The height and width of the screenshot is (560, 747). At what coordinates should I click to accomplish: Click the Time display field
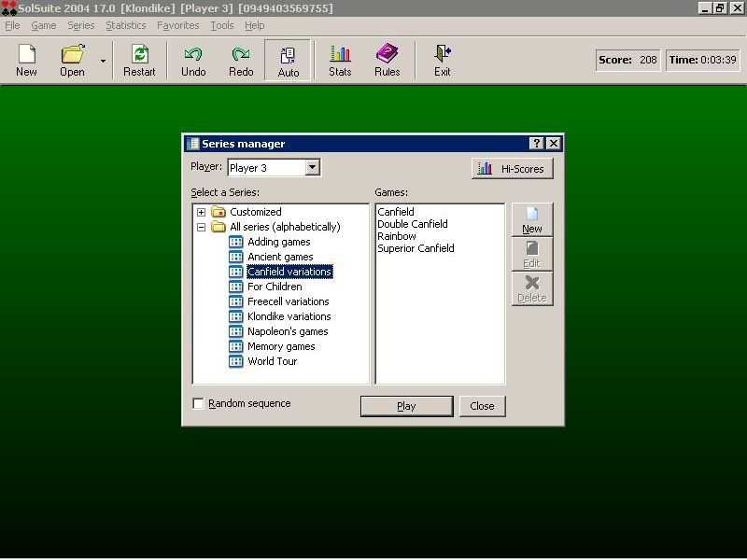(703, 60)
